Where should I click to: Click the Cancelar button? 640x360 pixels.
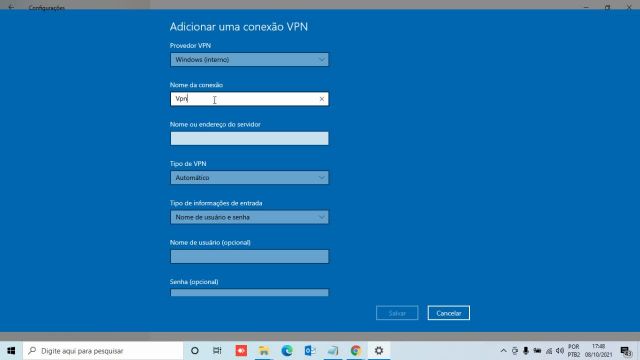click(x=449, y=313)
